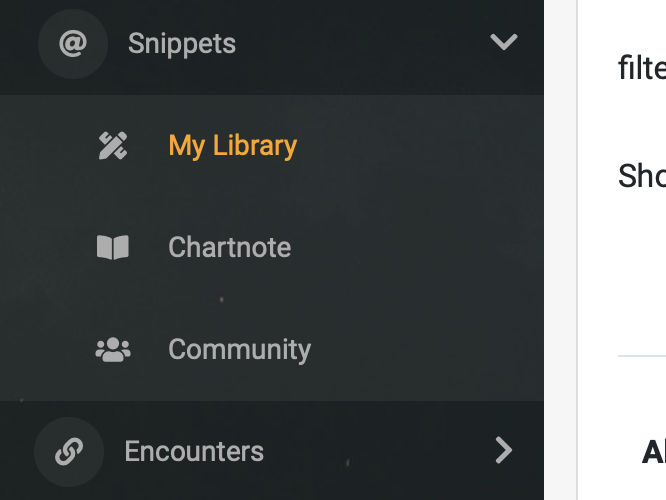Click empty submenu area beside Chartnote
The width and height of the screenshot is (666, 500).
pos(416,247)
